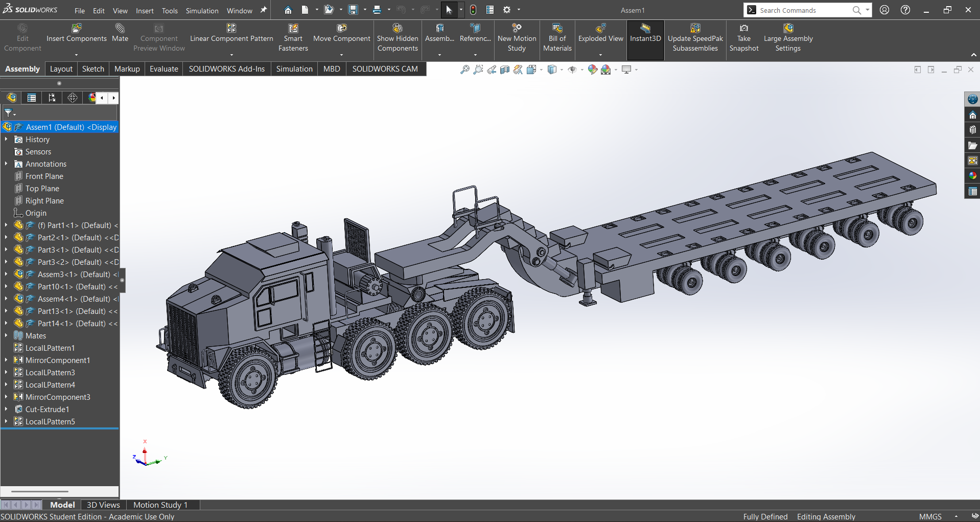Image resolution: width=980 pixels, height=522 pixels.
Task: Open the Simulation menu
Action: (202, 11)
